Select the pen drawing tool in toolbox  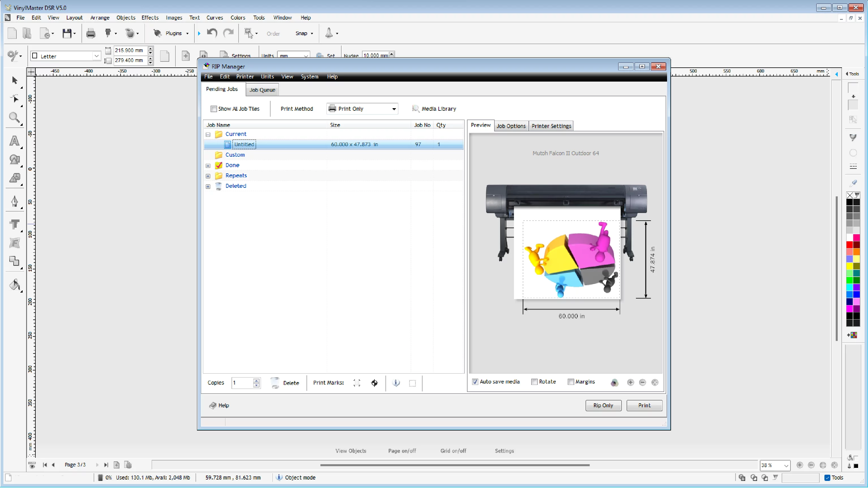coord(14,201)
